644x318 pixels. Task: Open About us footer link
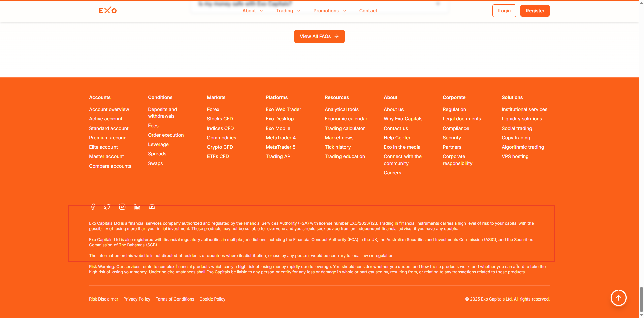pyautogui.click(x=394, y=109)
